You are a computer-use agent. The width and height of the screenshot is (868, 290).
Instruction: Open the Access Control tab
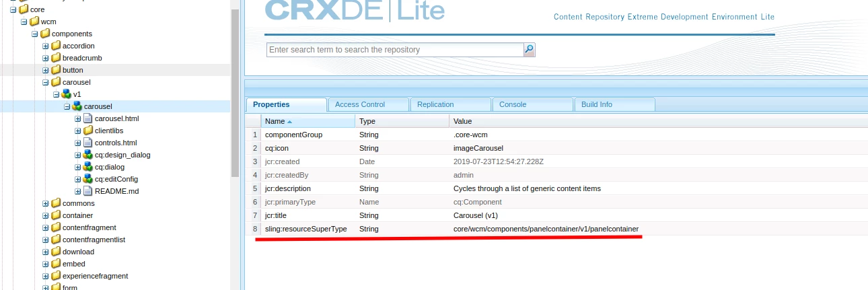[369, 104]
